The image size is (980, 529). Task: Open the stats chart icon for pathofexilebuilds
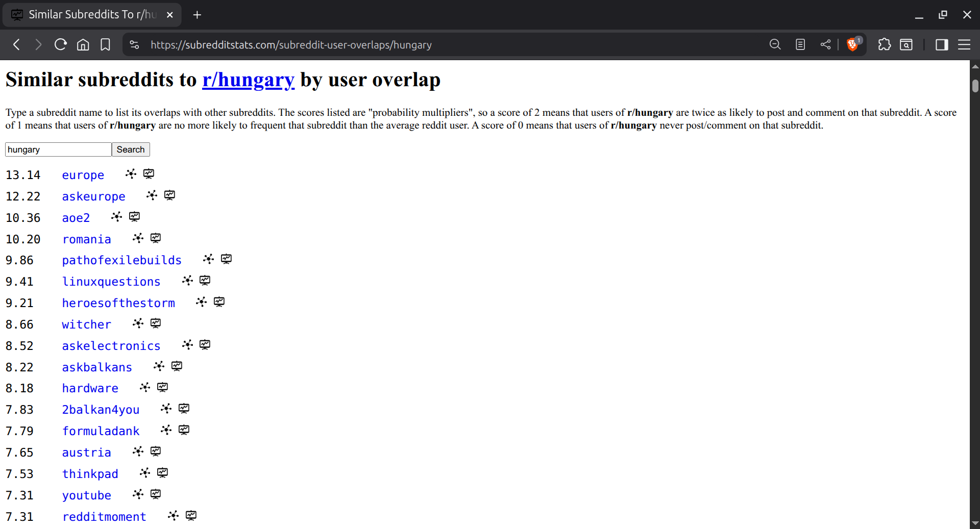[226, 259]
